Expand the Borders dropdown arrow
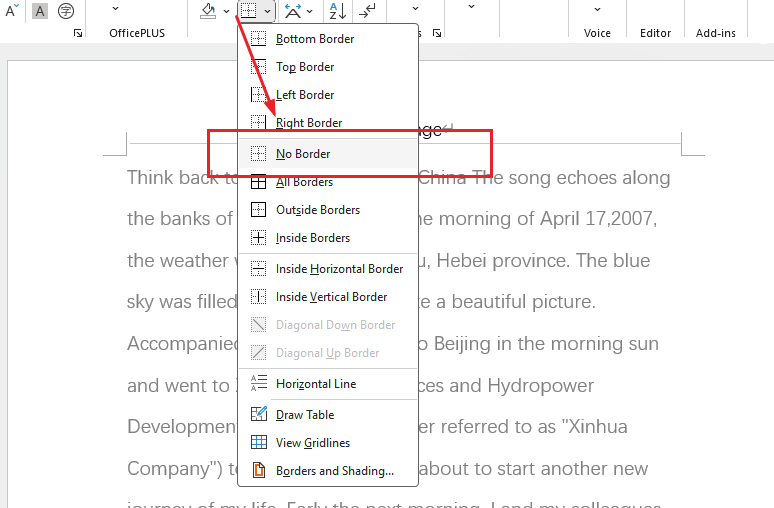 click(x=267, y=11)
